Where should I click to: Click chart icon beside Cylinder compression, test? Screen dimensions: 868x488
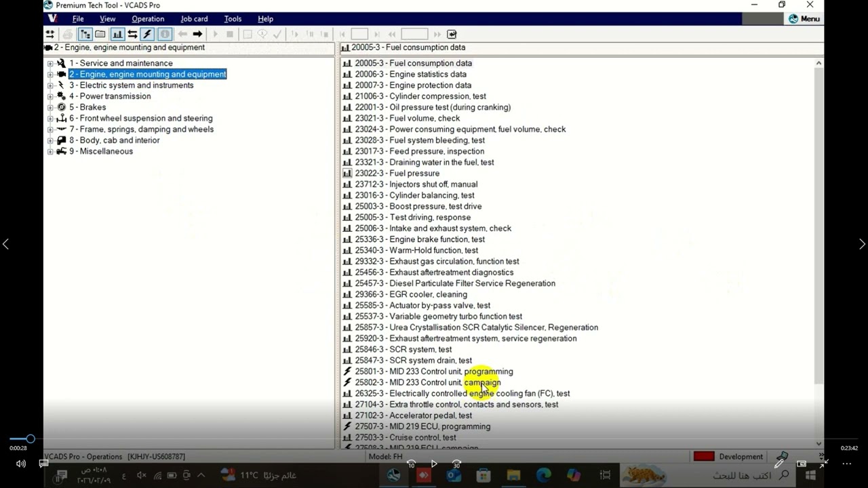[347, 96]
